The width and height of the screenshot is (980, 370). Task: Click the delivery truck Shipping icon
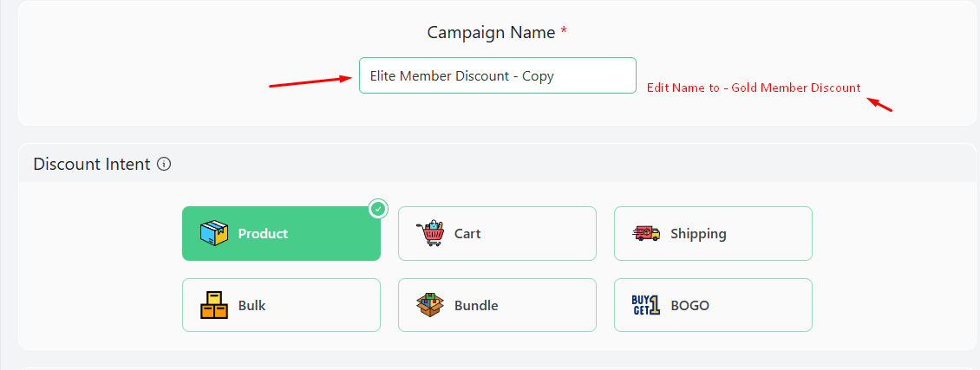click(x=646, y=233)
